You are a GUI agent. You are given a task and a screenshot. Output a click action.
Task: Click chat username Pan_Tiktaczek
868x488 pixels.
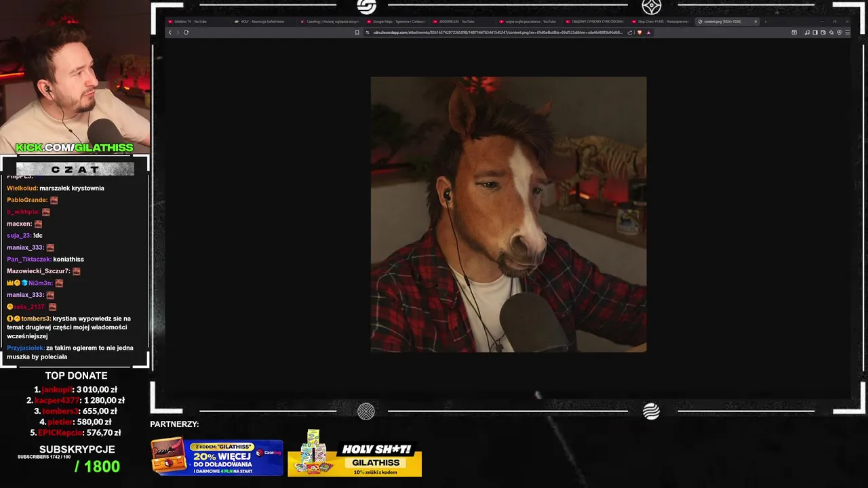click(x=28, y=259)
